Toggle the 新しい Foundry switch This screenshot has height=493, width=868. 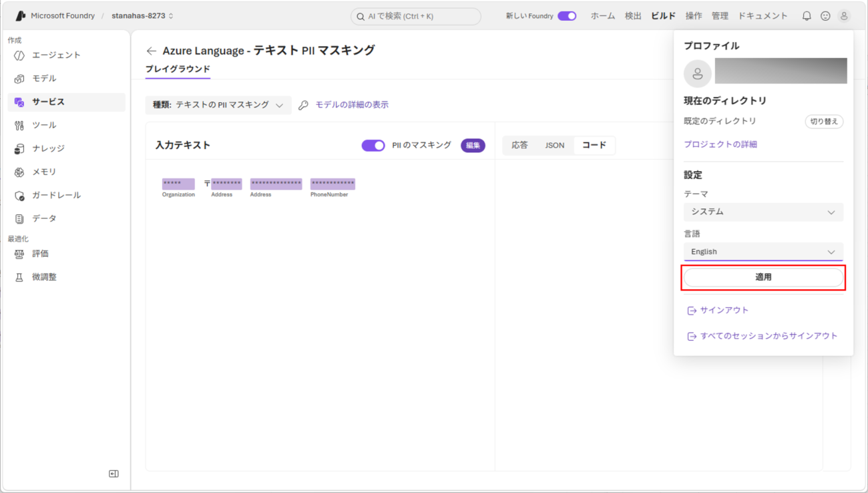pos(567,16)
